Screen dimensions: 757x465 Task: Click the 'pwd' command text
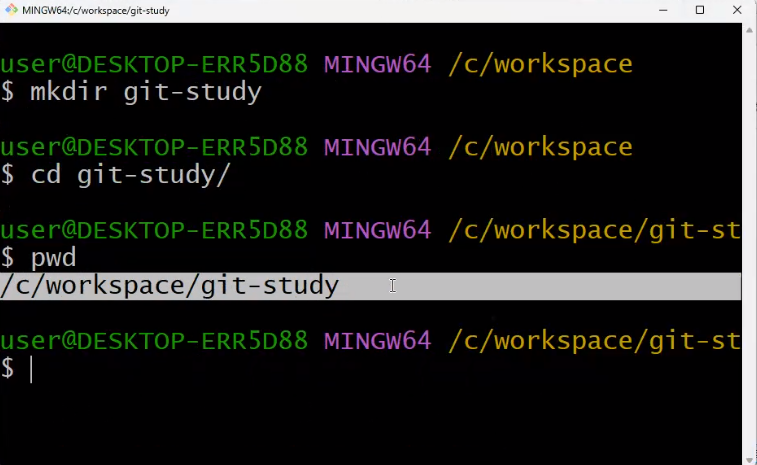(x=53, y=258)
